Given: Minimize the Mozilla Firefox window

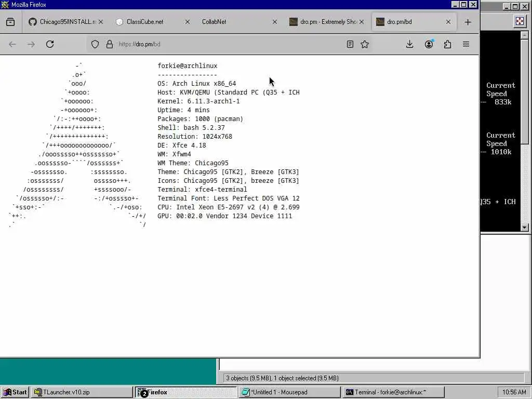Looking at the screenshot, I should [x=455, y=5].
